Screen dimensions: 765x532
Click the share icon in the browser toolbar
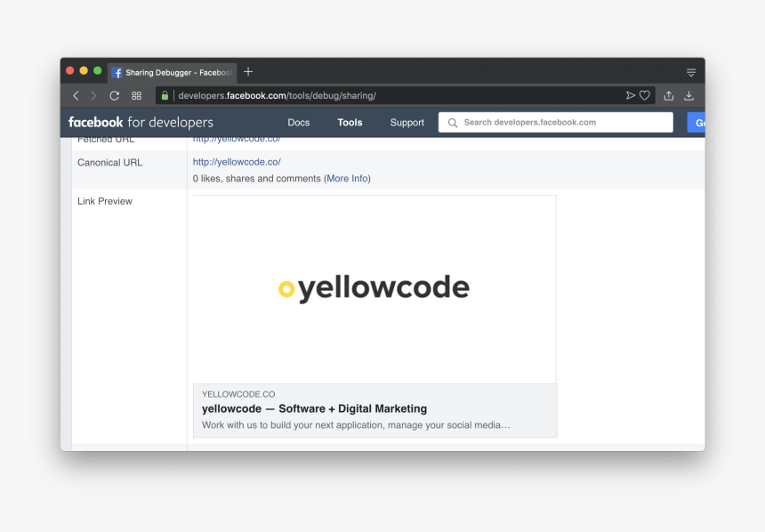[669, 96]
